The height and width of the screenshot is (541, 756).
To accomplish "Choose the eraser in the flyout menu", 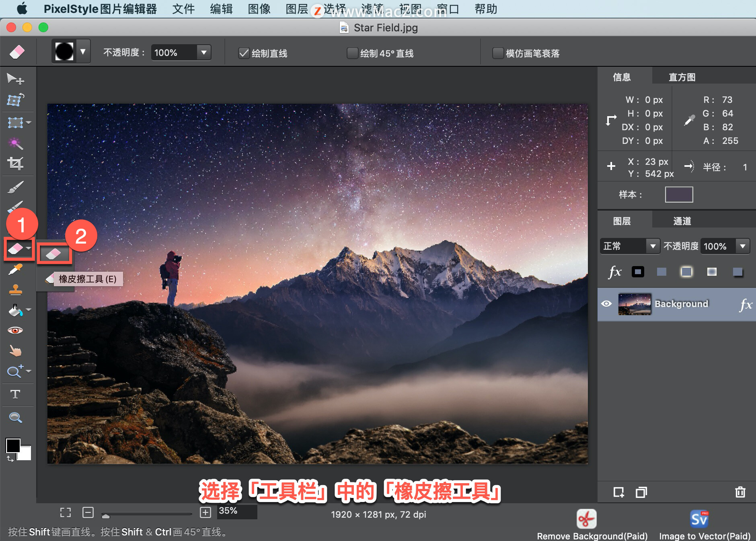I will 53,254.
